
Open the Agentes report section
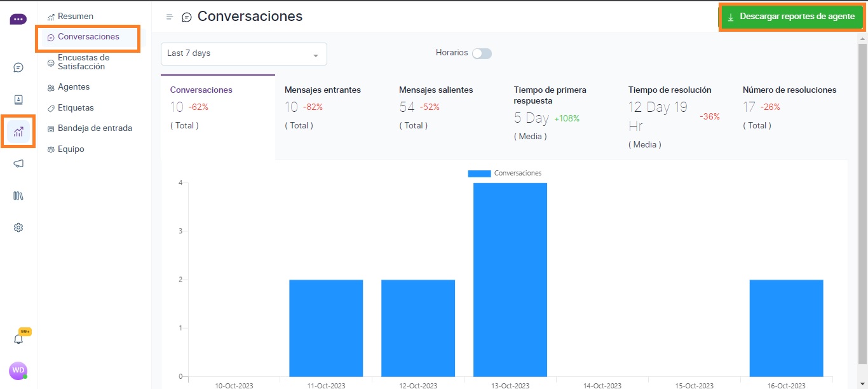74,87
